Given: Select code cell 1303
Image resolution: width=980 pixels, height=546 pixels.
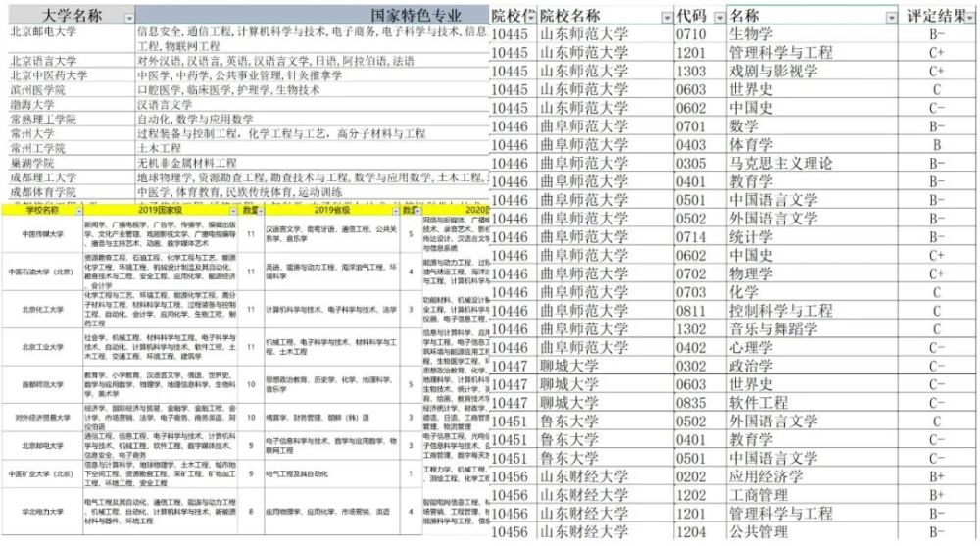Looking at the screenshot, I should pyautogui.click(x=700, y=71).
